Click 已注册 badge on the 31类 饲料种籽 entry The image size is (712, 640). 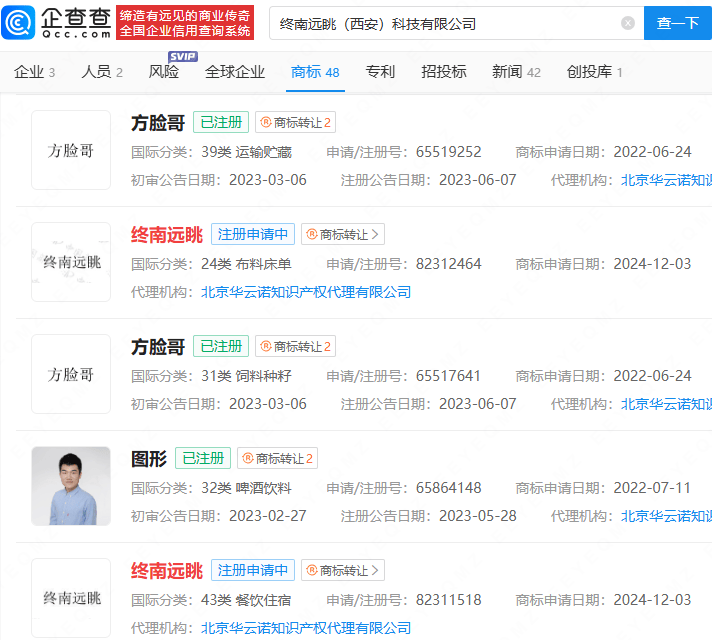pyautogui.click(x=221, y=346)
